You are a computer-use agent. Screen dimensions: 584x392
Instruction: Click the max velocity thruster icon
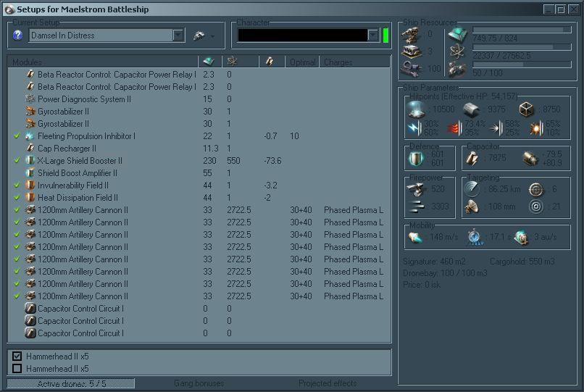pos(416,237)
